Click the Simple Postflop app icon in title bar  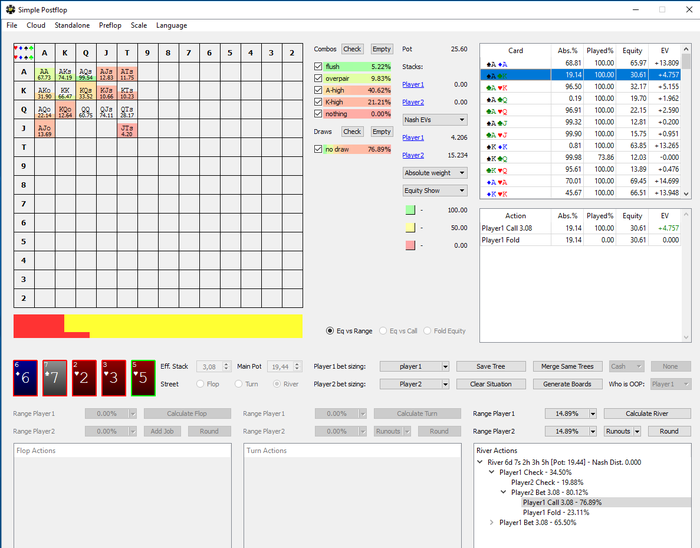(10, 9)
